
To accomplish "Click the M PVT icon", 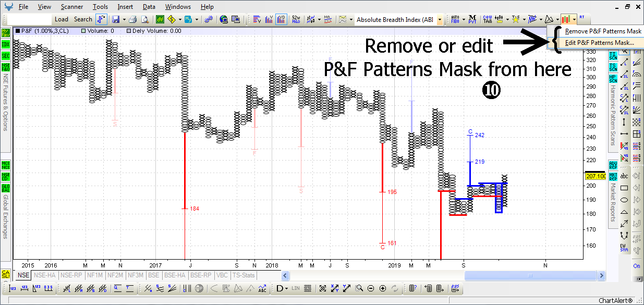I will click(x=472, y=19).
